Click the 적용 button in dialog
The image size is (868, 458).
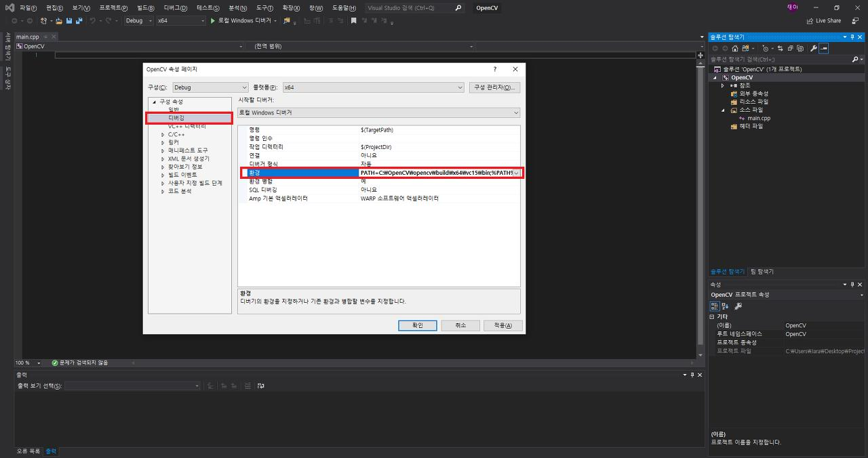tap(502, 325)
